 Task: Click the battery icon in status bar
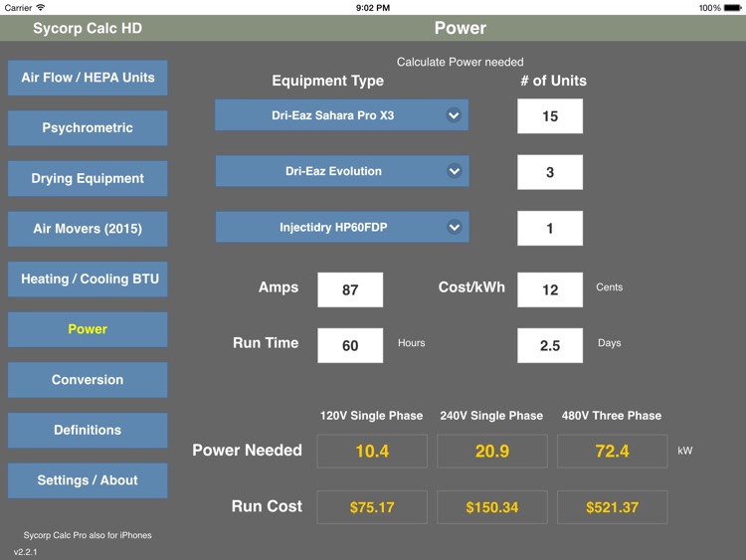(733, 8)
